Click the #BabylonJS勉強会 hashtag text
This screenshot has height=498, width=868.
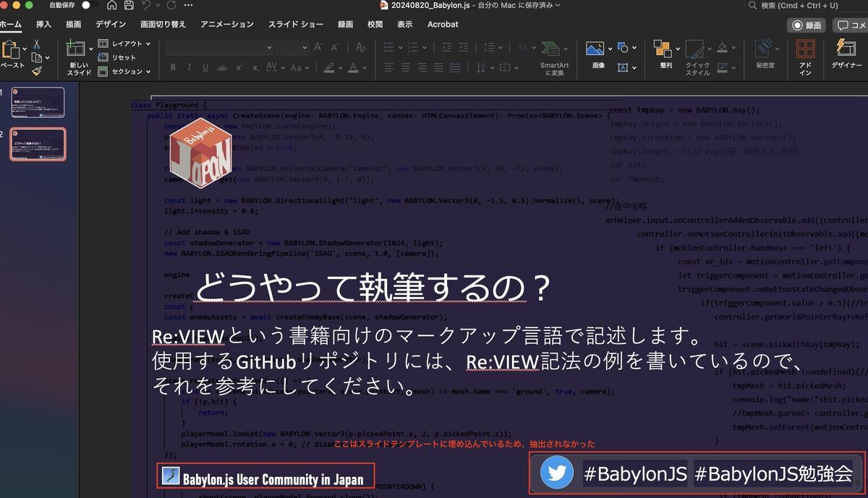[x=773, y=474]
